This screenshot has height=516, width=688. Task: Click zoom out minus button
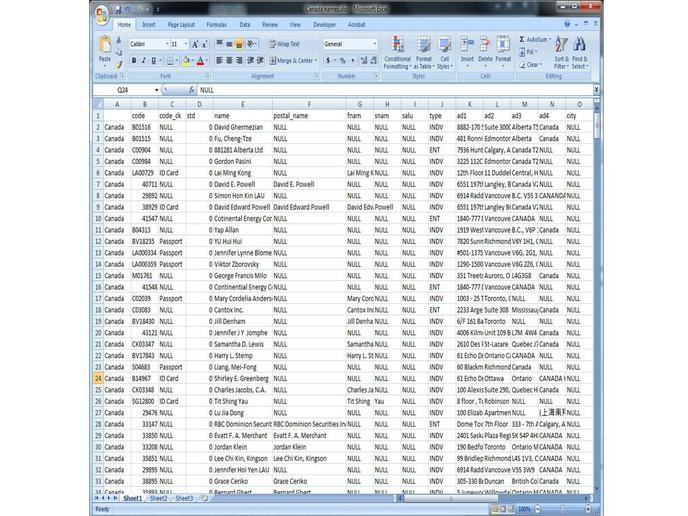point(538,509)
